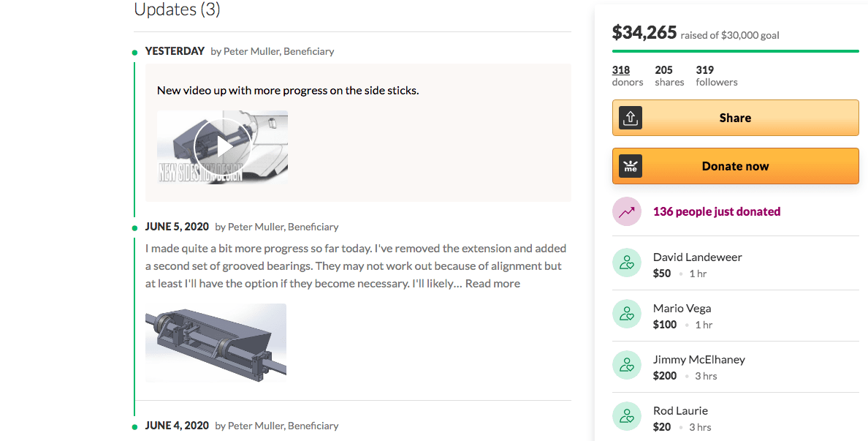
Task: Click the share upload icon
Action: click(630, 118)
